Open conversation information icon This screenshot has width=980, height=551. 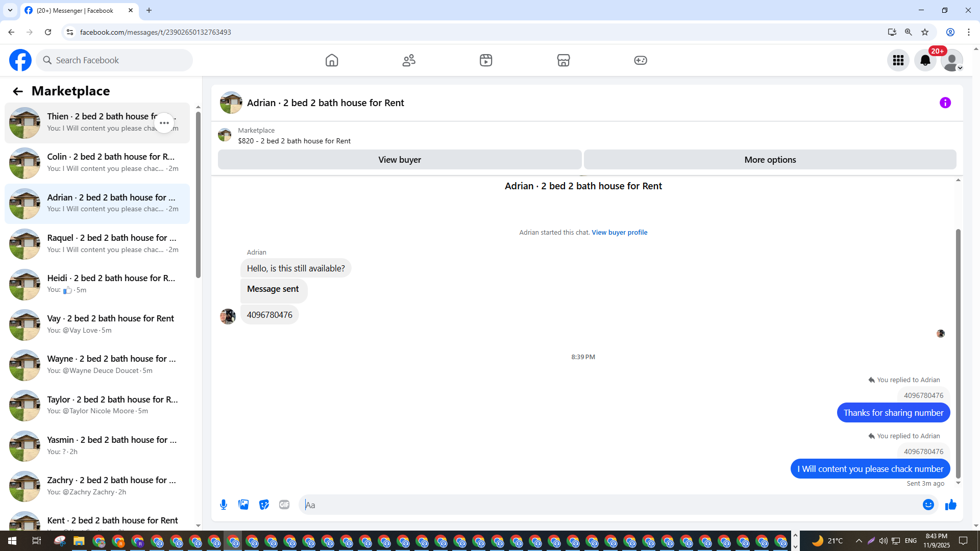(x=945, y=103)
